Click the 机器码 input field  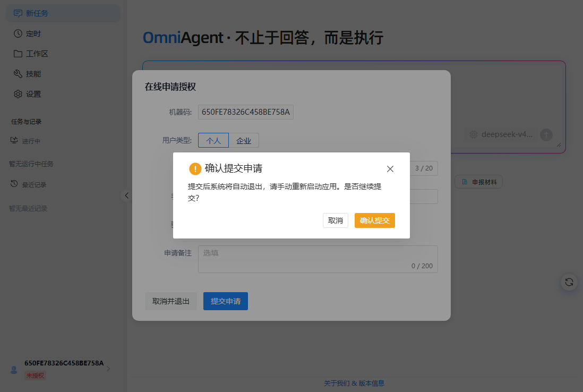(x=246, y=112)
